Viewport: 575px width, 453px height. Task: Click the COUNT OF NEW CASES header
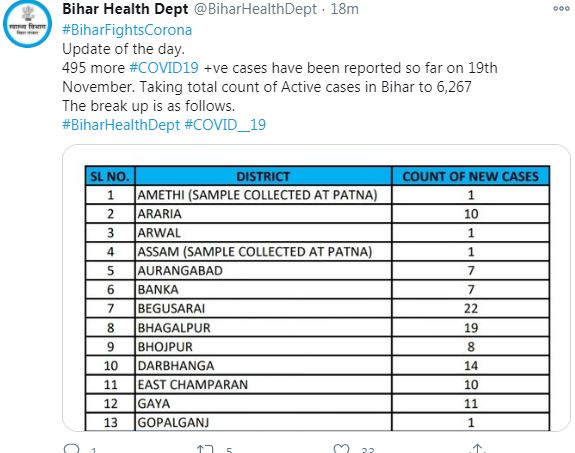tap(470, 176)
